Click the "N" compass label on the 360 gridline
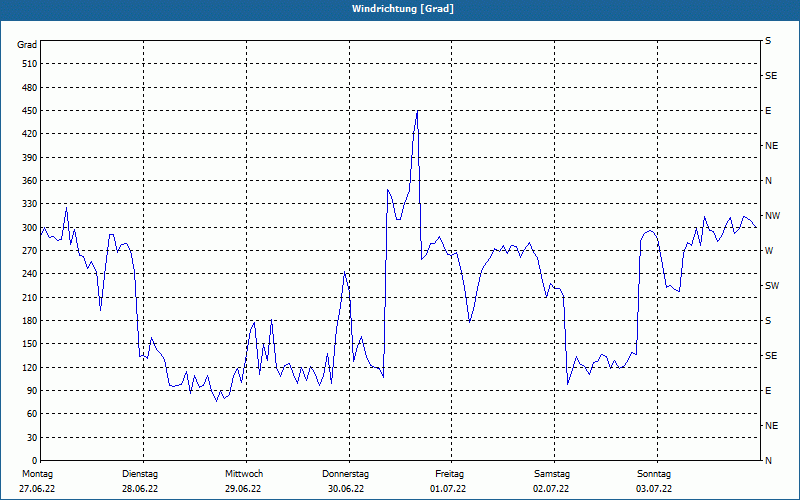 click(768, 181)
